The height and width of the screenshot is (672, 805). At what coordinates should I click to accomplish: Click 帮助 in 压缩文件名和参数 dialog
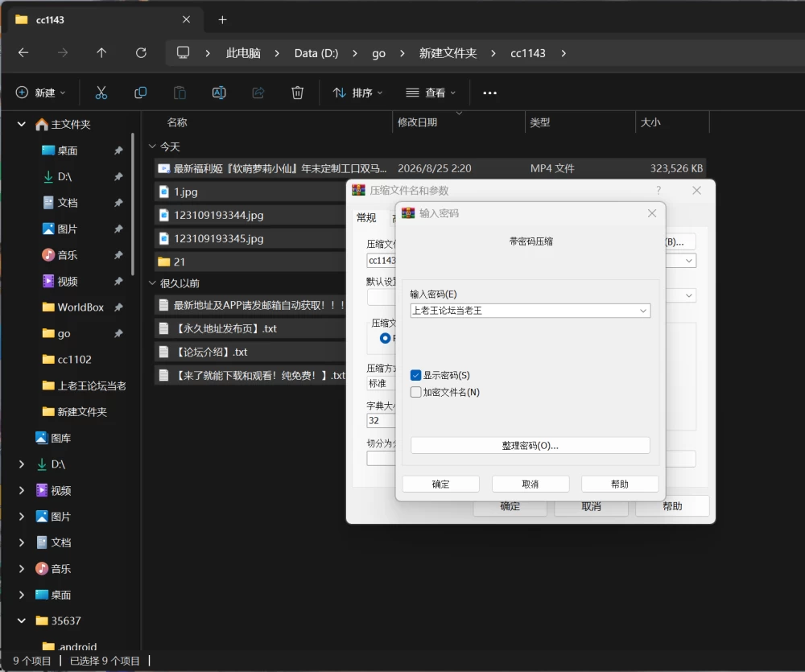tap(672, 506)
